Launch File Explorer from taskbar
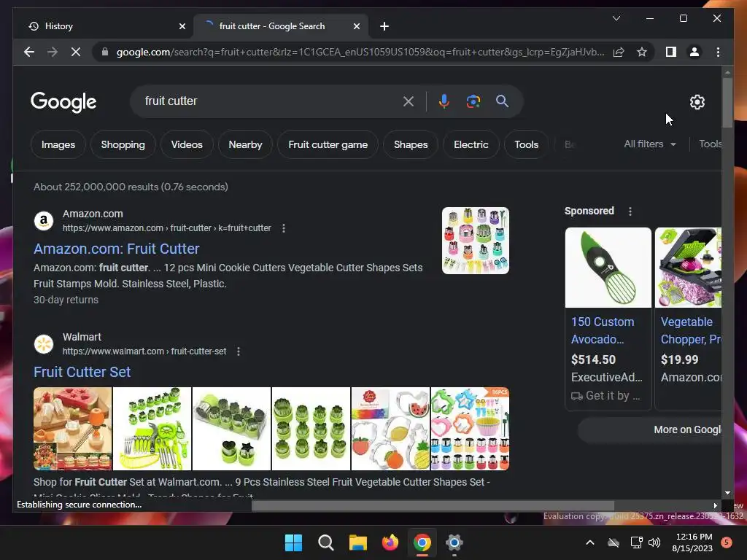 click(357, 542)
